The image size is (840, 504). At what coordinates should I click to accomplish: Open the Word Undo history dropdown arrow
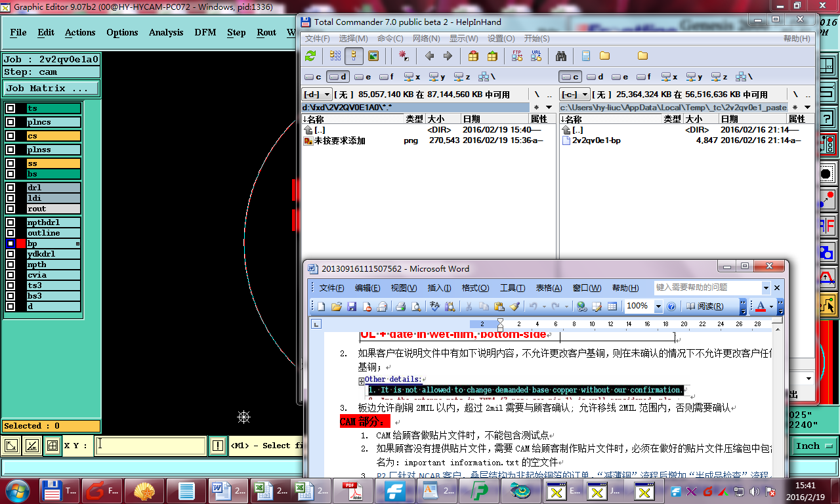point(544,306)
